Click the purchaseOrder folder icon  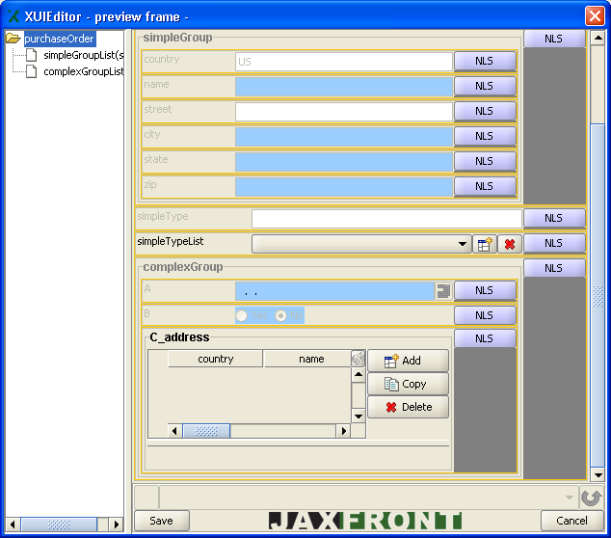pos(13,39)
